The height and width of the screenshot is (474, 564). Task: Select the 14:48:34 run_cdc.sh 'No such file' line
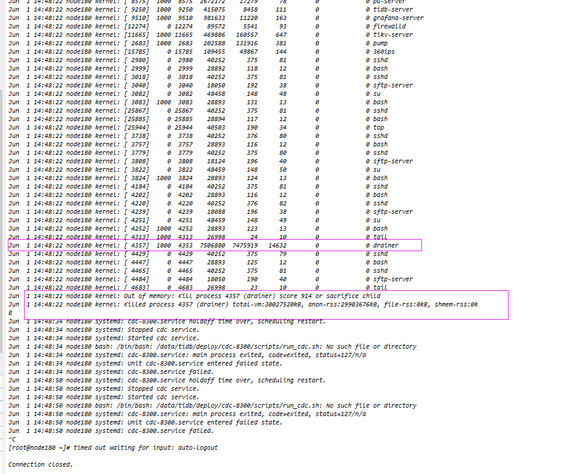pos(212,347)
